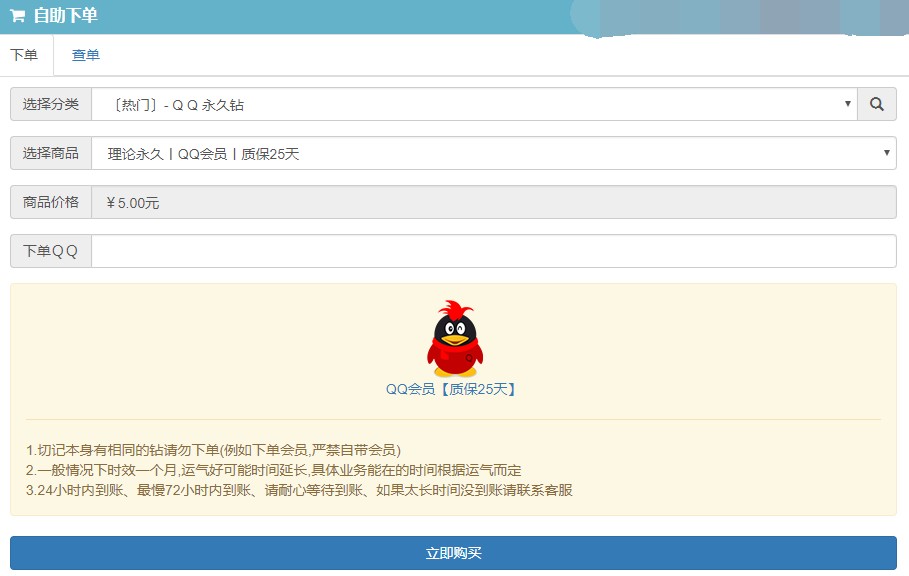
Task: Click the QQ penguin mascot image
Action: (455, 338)
